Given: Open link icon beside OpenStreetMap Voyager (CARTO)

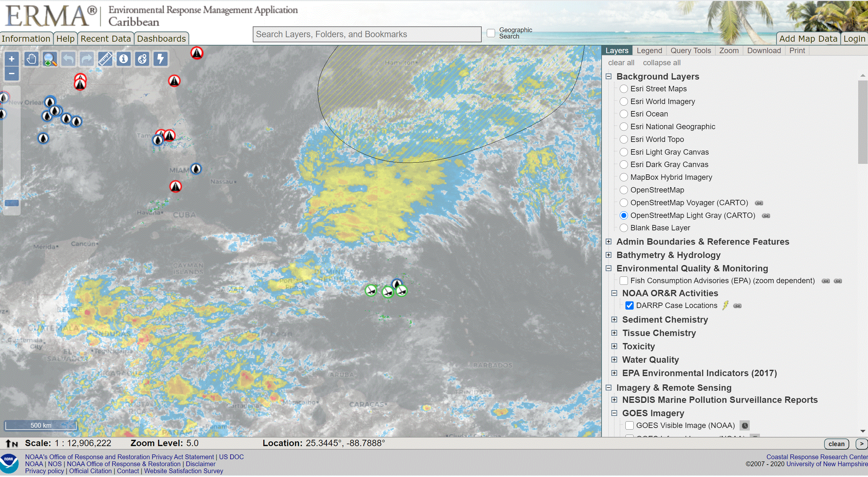Looking at the screenshot, I should pyautogui.click(x=759, y=203).
